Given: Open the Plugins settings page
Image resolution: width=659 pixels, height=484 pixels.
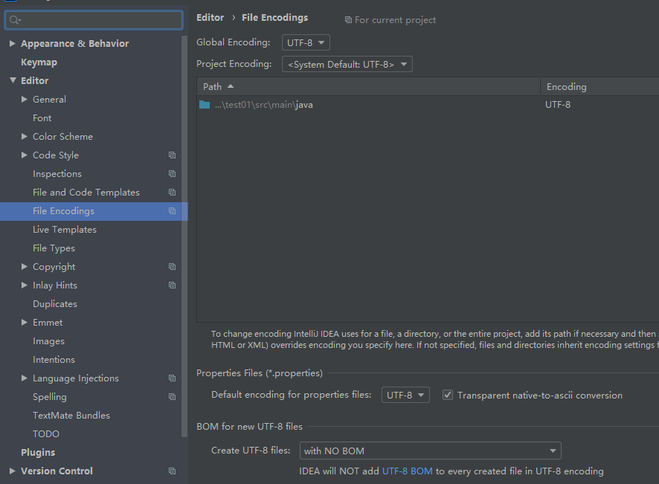Looking at the screenshot, I should [38, 452].
